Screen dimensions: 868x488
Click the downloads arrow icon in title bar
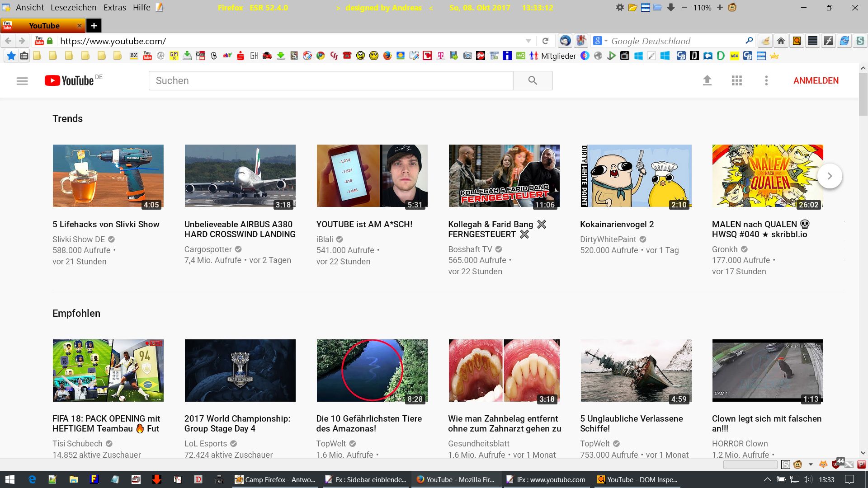(x=671, y=8)
